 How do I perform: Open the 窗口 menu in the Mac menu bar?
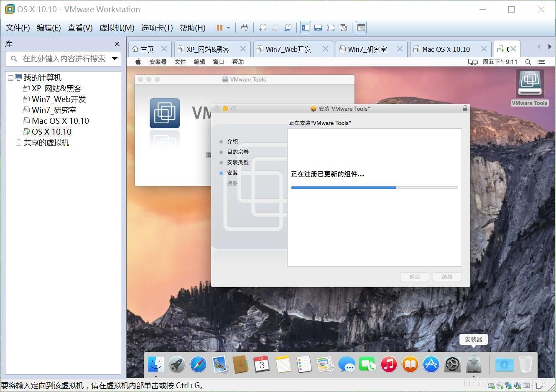click(x=218, y=62)
